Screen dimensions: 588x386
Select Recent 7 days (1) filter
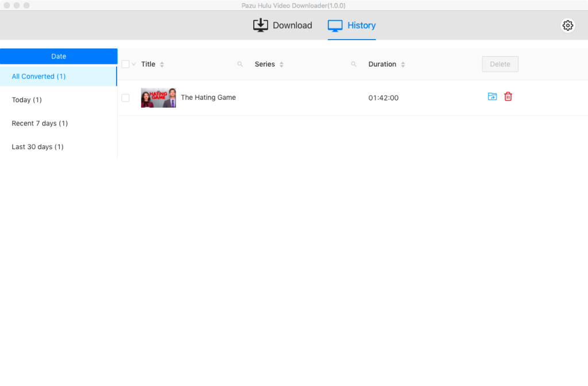(59, 123)
